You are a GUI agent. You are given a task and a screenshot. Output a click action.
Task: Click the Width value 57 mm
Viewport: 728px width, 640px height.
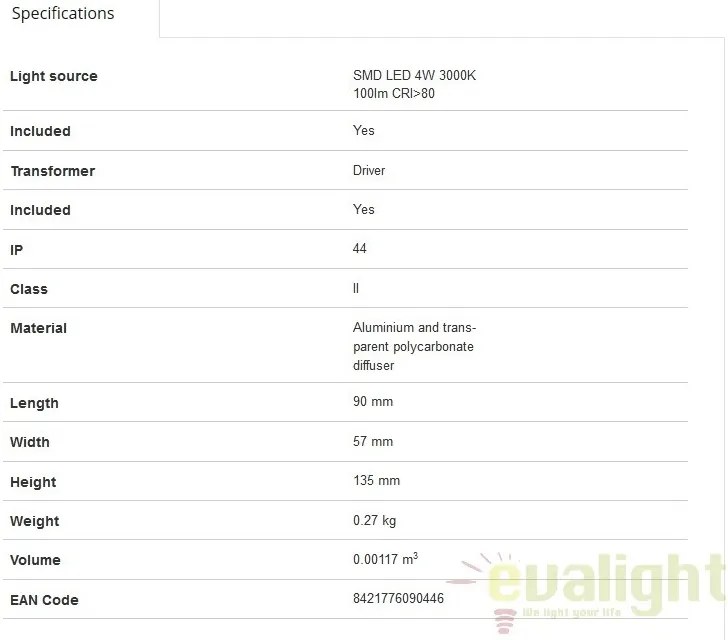(x=373, y=441)
